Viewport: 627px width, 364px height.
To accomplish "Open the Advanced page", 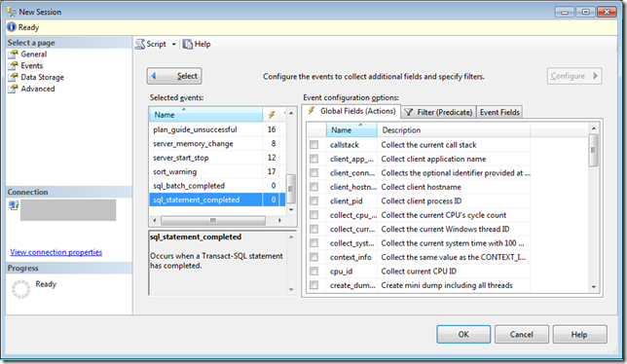I will click(x=38, y=89).
